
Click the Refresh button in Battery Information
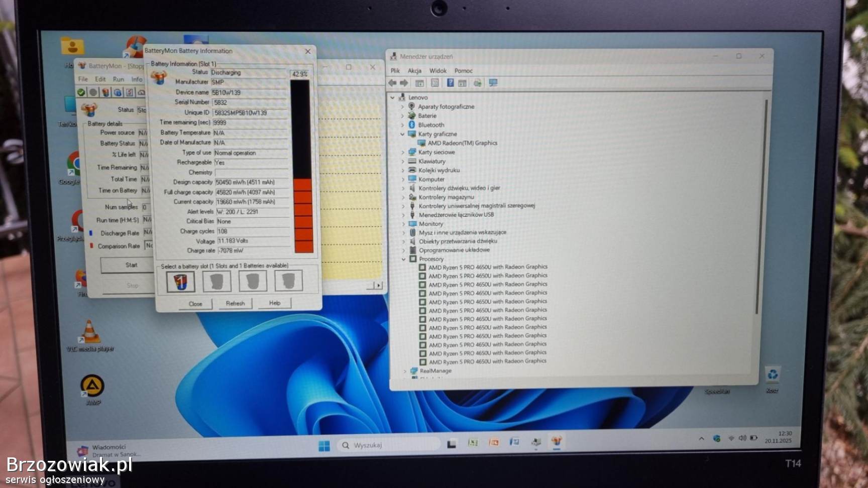coord(235,303)
